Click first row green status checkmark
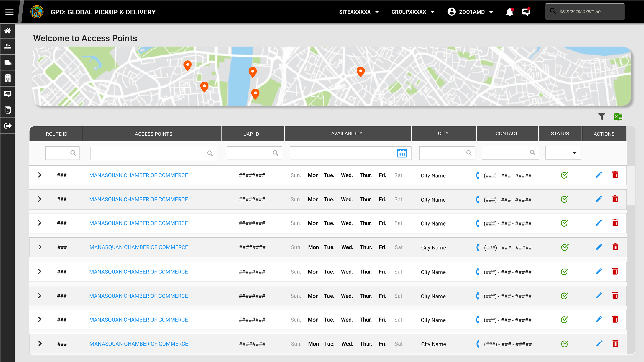The width and height of the screenshot is (644, 362). (564, 175)
